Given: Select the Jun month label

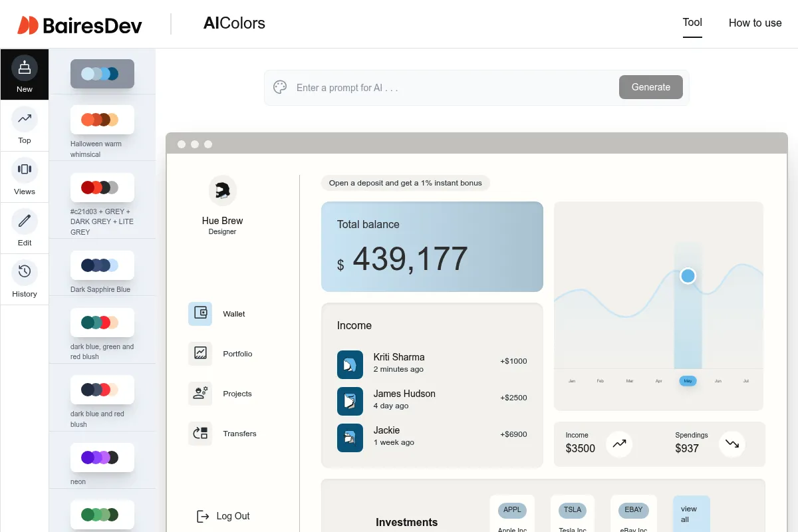Looking at the screenshot, I should (x=718, y=381).
